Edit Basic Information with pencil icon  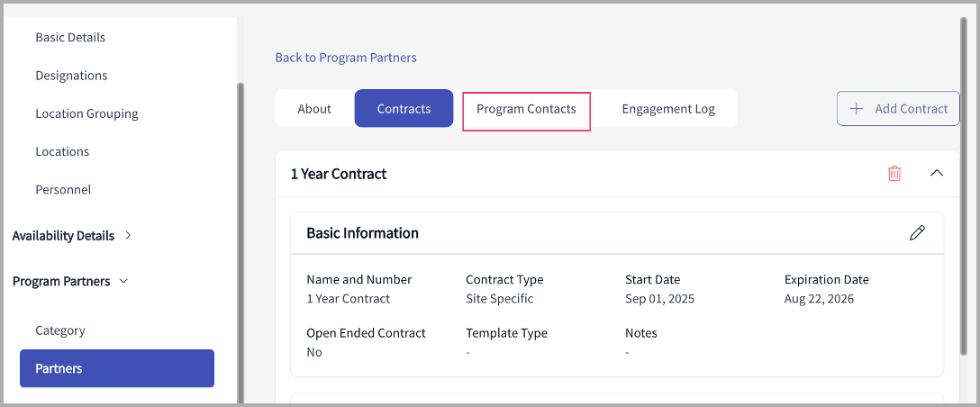[917, 233]
